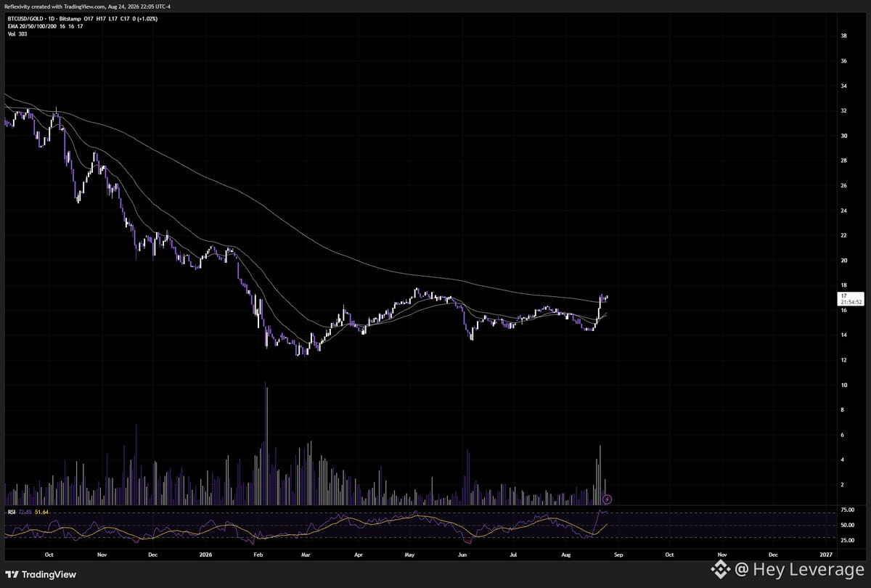Click the 34 price axis label
This screenshot has width=871, height=588.
[843, 86]
